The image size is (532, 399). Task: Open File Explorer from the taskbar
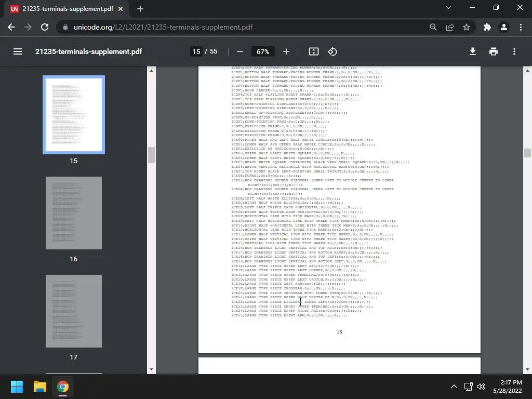39,387
